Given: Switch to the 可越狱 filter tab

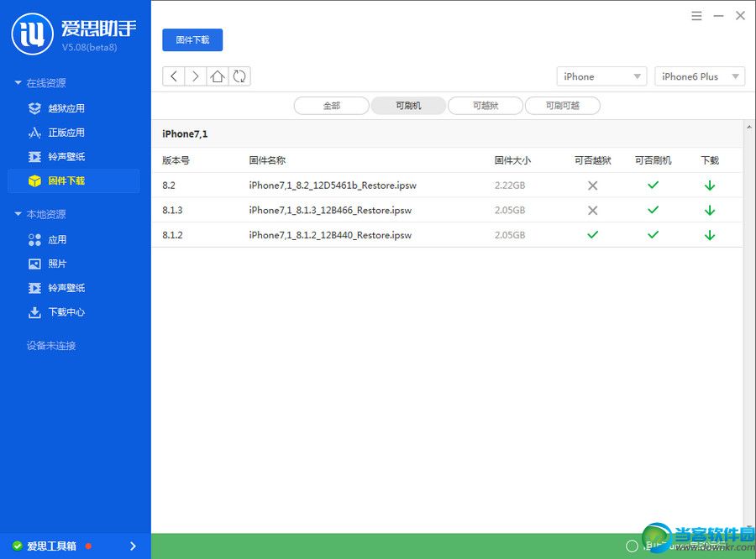Looking at the screenshot, I should tap(486, 106).
